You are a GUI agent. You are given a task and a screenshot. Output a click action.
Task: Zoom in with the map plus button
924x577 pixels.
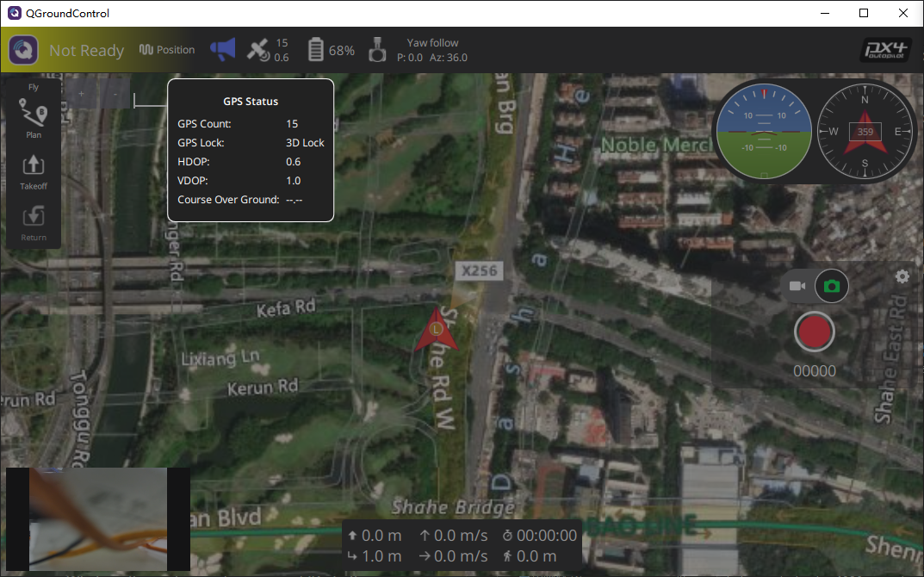pos(81,94)
